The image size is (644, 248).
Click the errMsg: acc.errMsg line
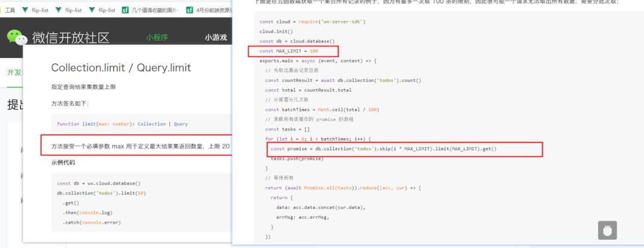pyautogui.click(x=303, y=217)
